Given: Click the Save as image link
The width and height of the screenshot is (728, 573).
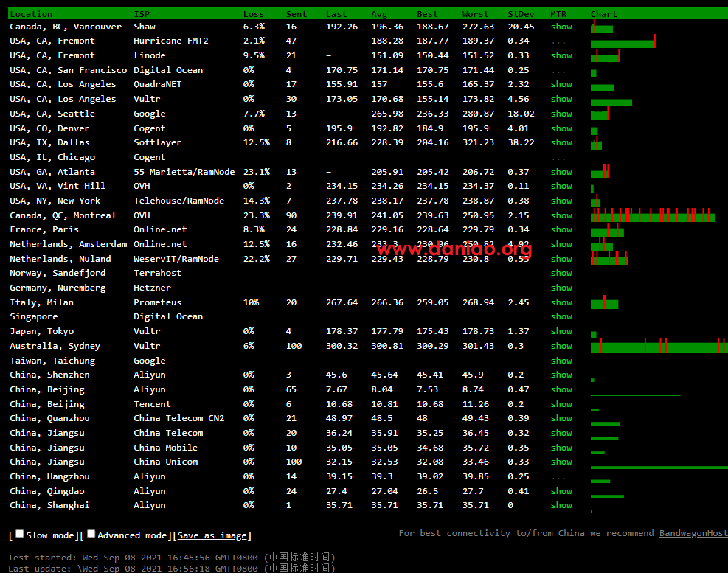Looking at the screenshot, I should tap(212, 535).
